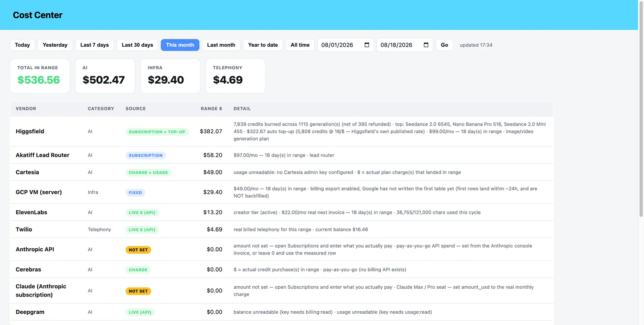Click the ElevenLabs amount $13.20
Image resolution: width=644 pixels, height=325 pixels.
click(213, 212)
